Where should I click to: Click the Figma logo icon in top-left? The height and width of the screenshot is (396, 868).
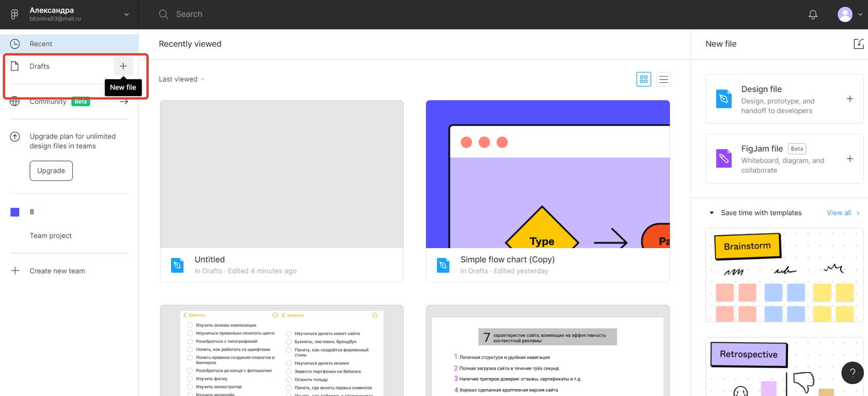(14, 14)
